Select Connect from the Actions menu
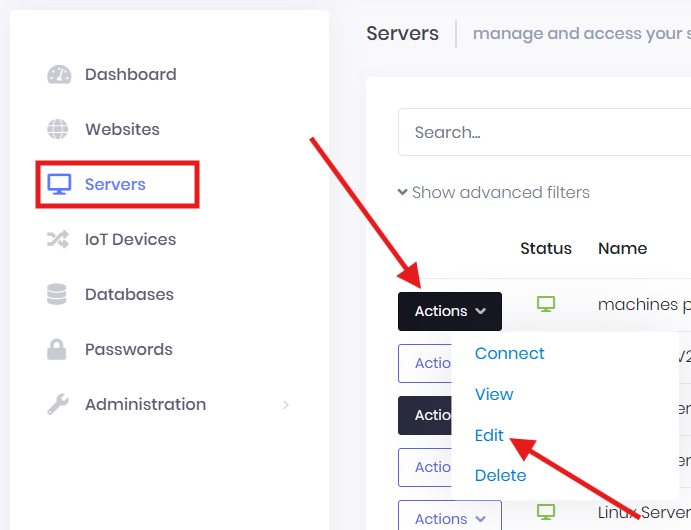Screen dimensions: 691x530 (x=509, y=354)
